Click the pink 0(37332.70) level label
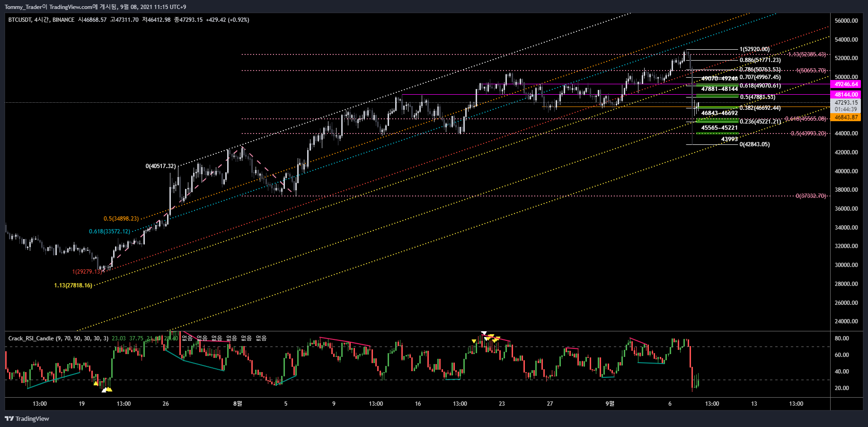The width and height of the screenshot is (868, 427). click(811, 196)
